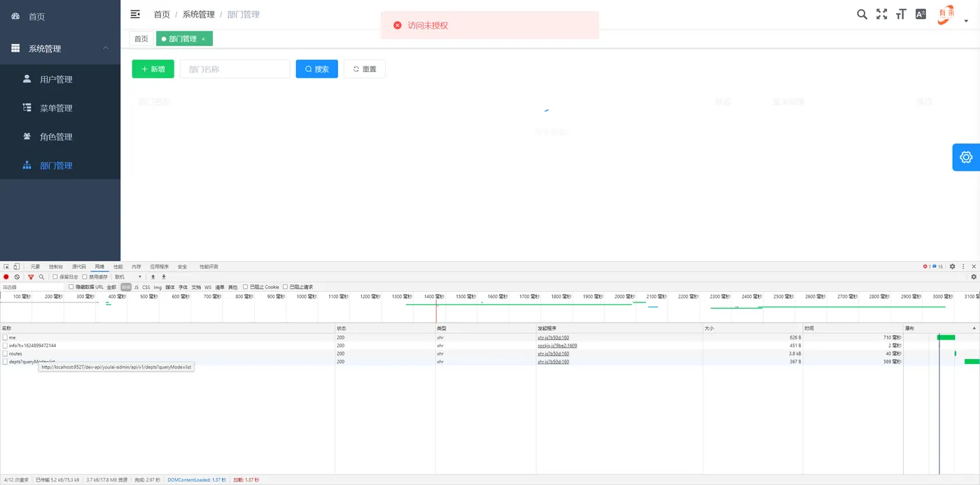Screen dimensions: 980x485
Task: Click the green 新增 button
Action: [153, 69]
